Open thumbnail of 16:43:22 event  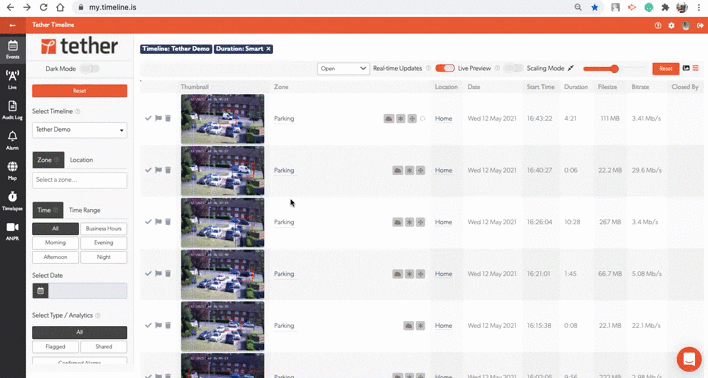coord(223,119)
